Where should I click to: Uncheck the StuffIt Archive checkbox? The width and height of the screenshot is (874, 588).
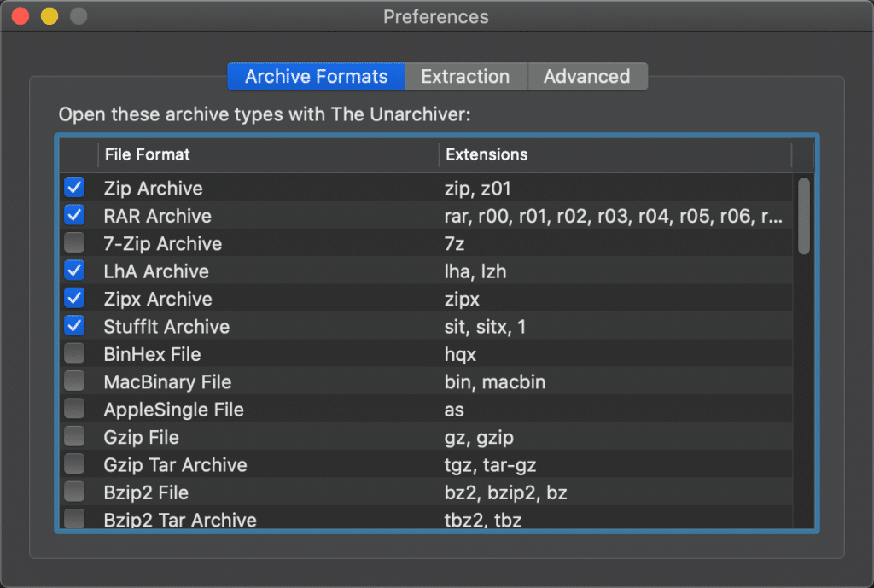click(75, 326)
